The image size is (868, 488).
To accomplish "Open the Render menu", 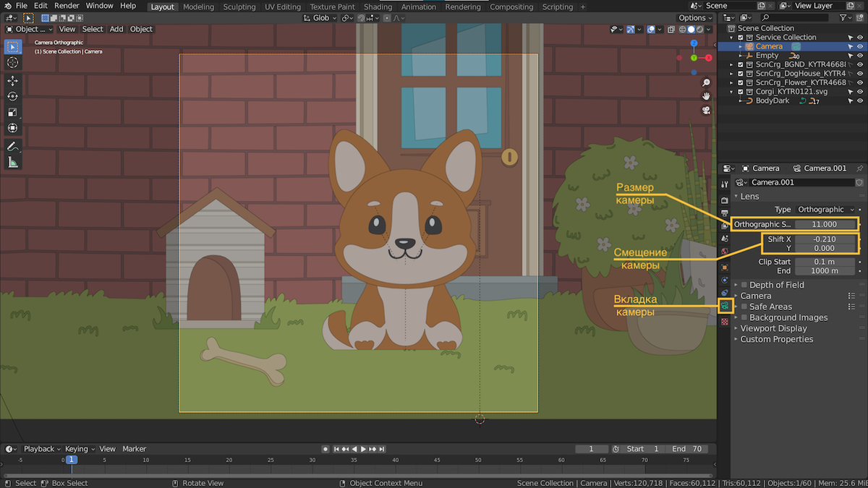I will click(x=67, y=6).
